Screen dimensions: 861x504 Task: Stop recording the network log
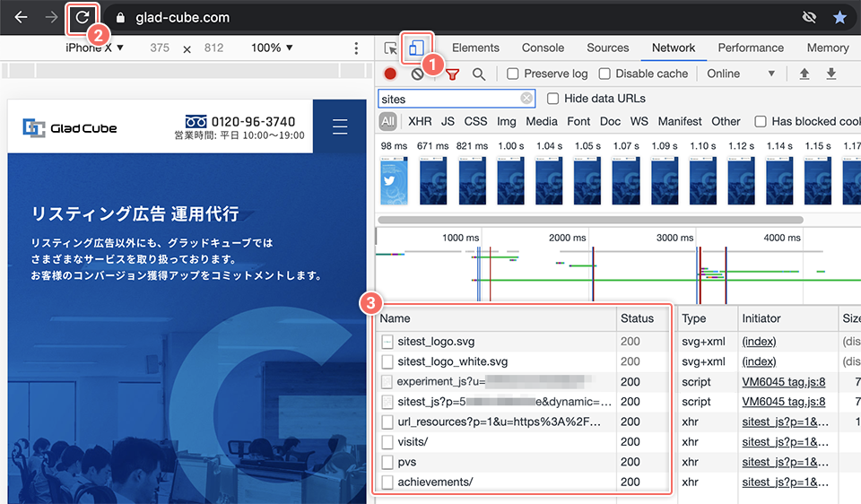pos(390,74)
